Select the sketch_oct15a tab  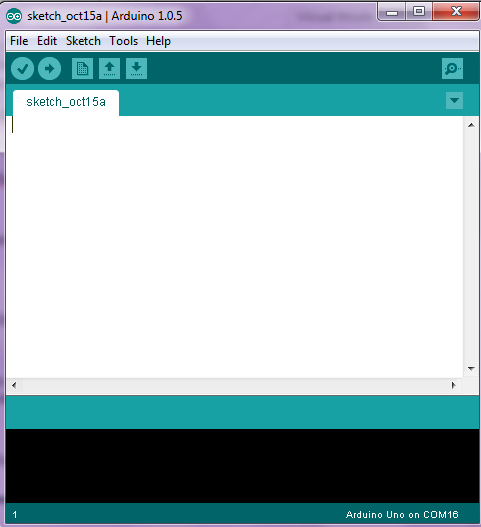(x=66, y=102)
